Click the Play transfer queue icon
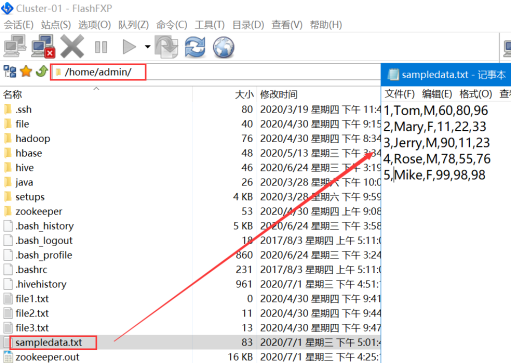Screen dimensions: 512x363 pos(129,47)
